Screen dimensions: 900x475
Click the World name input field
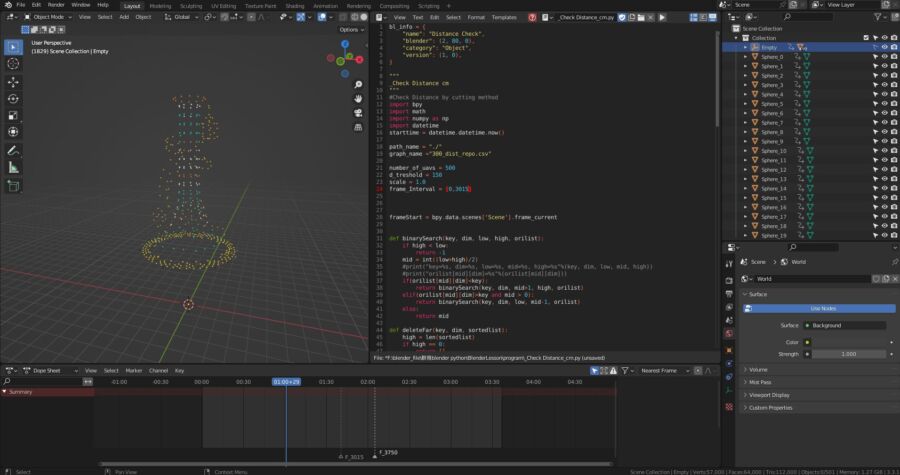815,279
